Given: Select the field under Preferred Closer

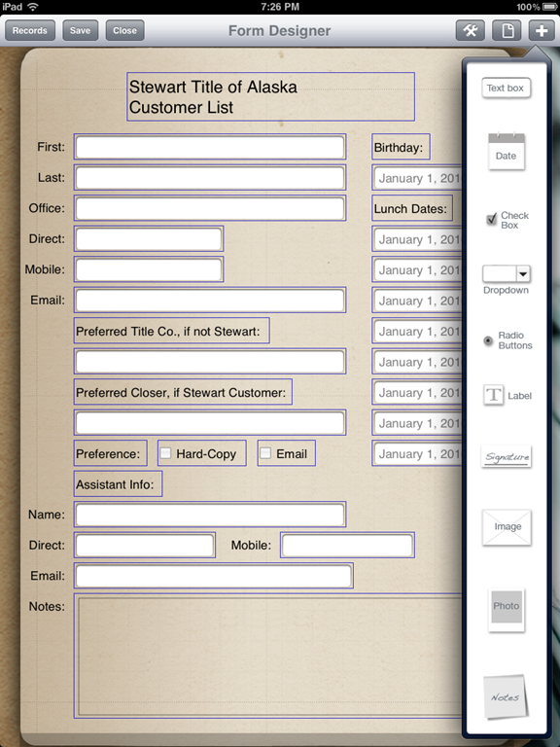Looking at the screenshot, I should [x=210, y=422].
